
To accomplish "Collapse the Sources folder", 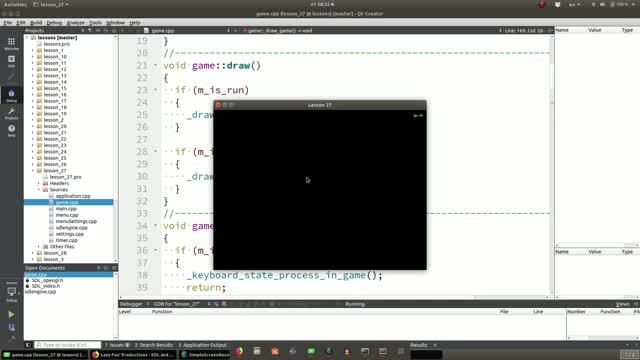I will pos(39,190).
